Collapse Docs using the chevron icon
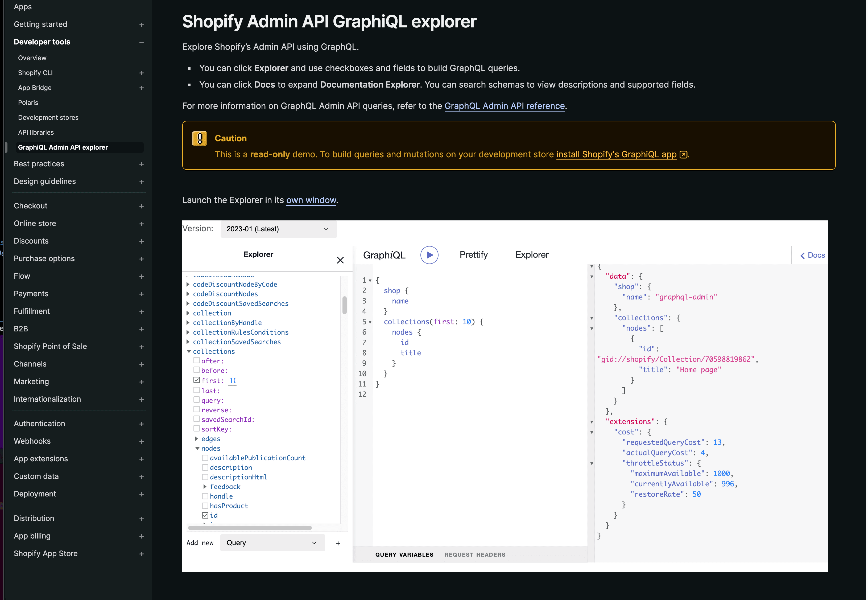Screen dimensions: 868x600 pyautogui.click(x=802, y=255)
